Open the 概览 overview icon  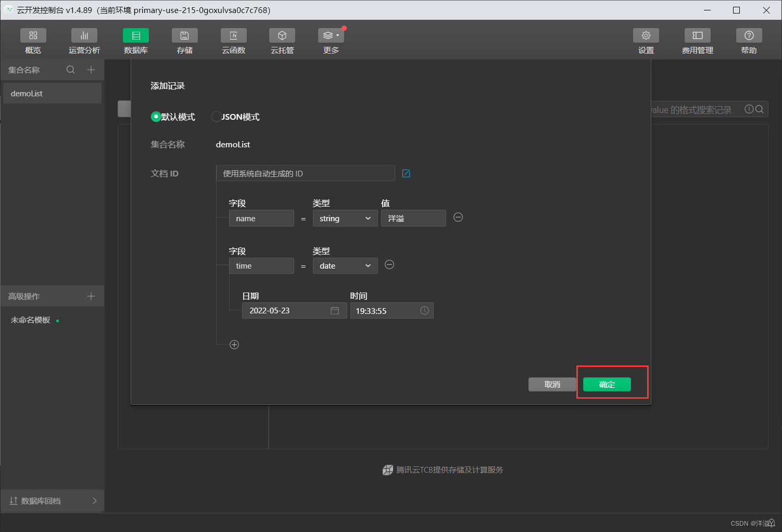33,35
